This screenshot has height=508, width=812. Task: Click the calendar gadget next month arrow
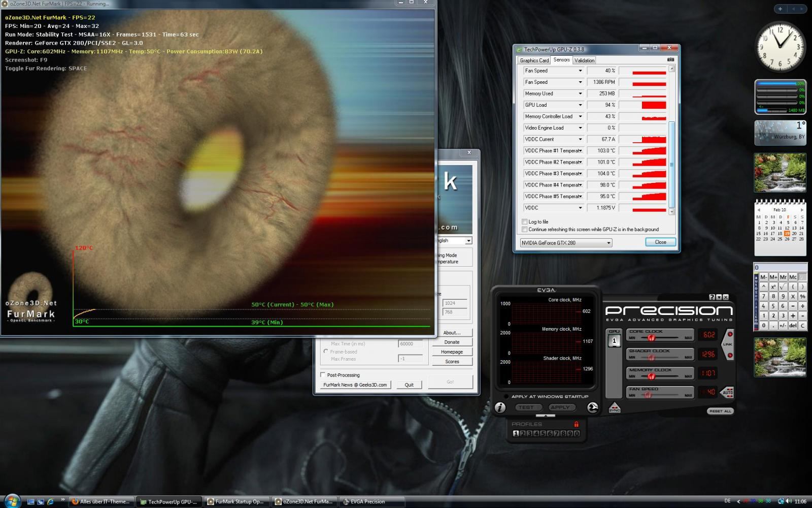click(x=802, y=209)
